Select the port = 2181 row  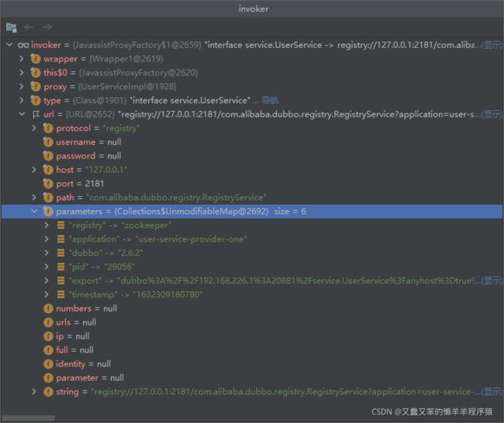point(252,184)
